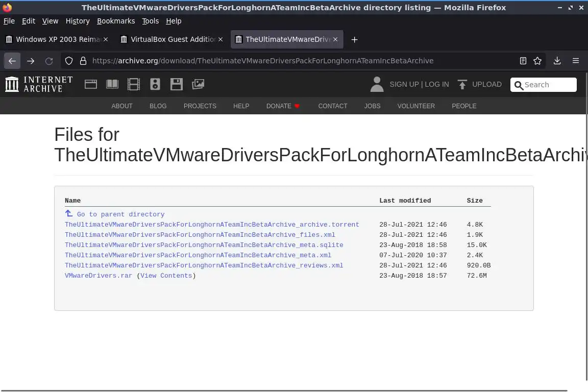The width and height of the screenshot is (588, 392).
Task: Open the Firefox hamburger application menu
Action: point(576,61)
